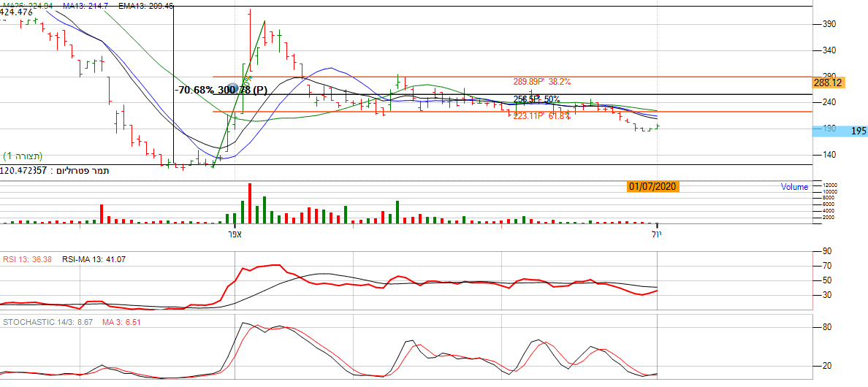Select the 289.89 38.2% Fibonacci label
Image resolution: width=868 pixels, height=387 pixels.
(541, 82)
